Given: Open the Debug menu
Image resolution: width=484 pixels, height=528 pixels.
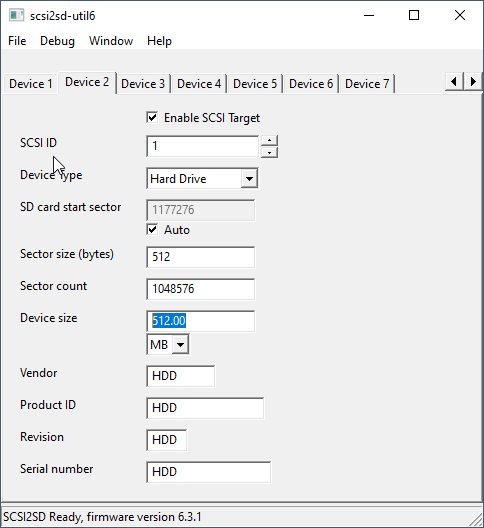Looking at the screenshot, I should pos(57,41).
